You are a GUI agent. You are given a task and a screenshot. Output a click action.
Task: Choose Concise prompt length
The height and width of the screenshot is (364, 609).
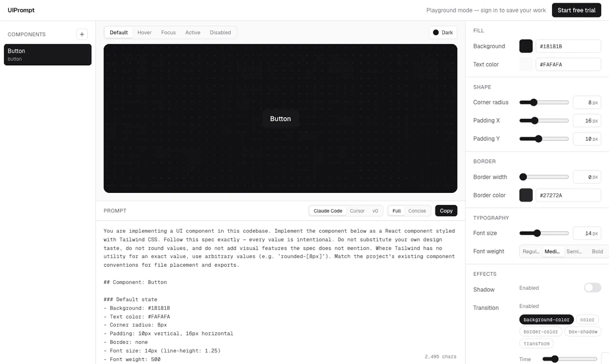coord(417,211)
